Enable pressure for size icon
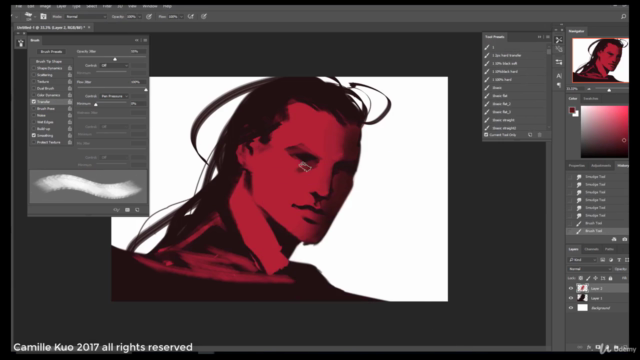The height and width of the screenshot is (360, 640). (204, 16)
